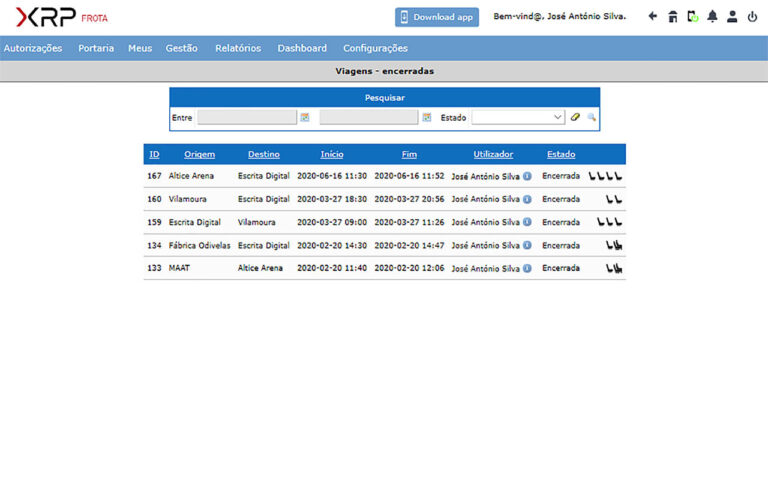Click 'Encerrada' status of trip 160

(561, 199)
